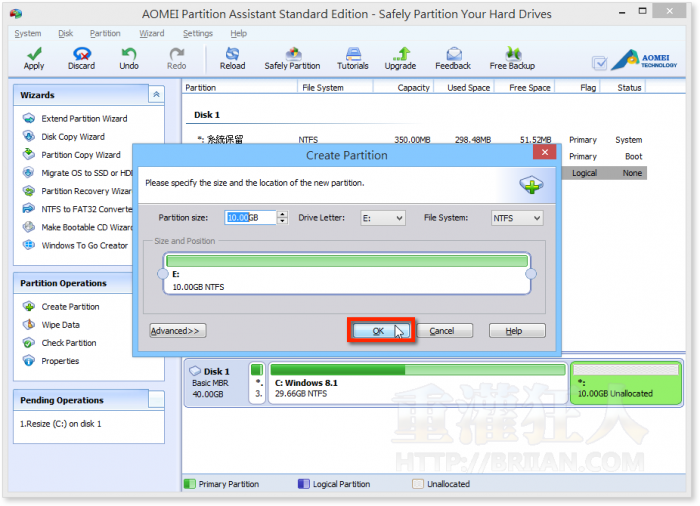Screen dimensions: 700x506
Task: Open the Drive Letter dropdown
Action: [385, 218]
